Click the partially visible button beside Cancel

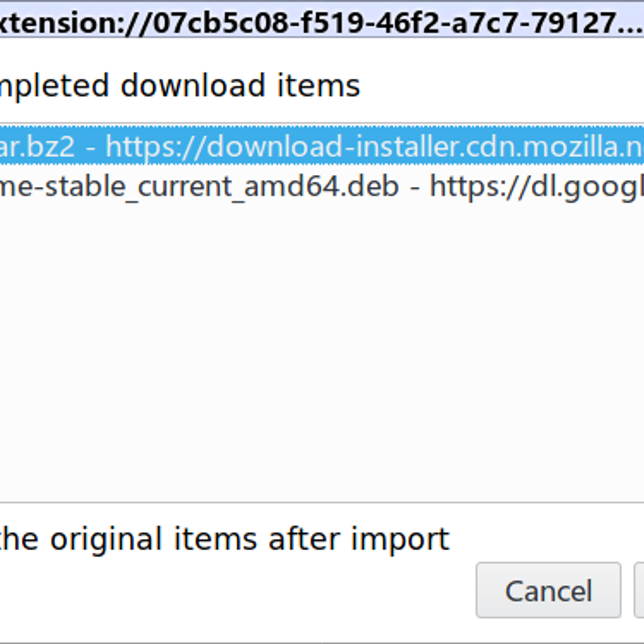click(639, 590)
